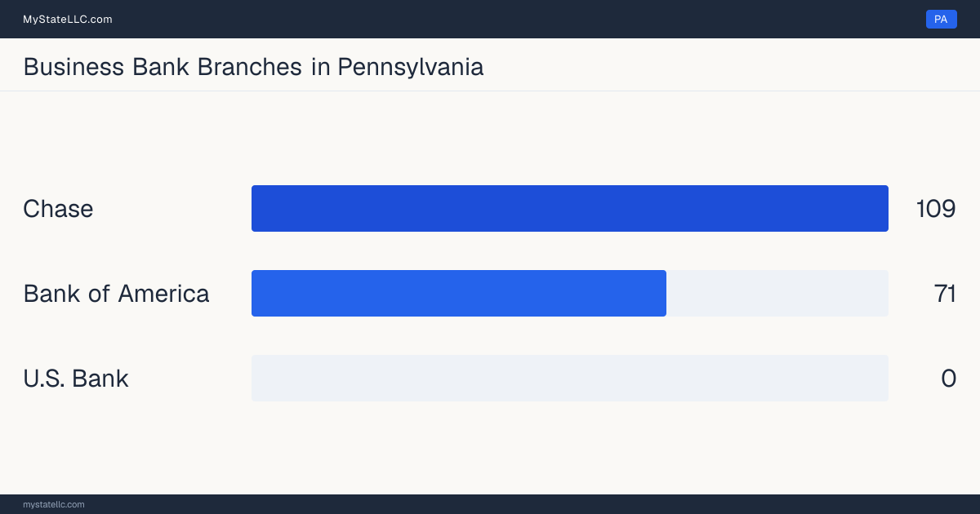Screen dimensions: 980x514
Task: Click the dark footer bar
Action: (490, 504)
